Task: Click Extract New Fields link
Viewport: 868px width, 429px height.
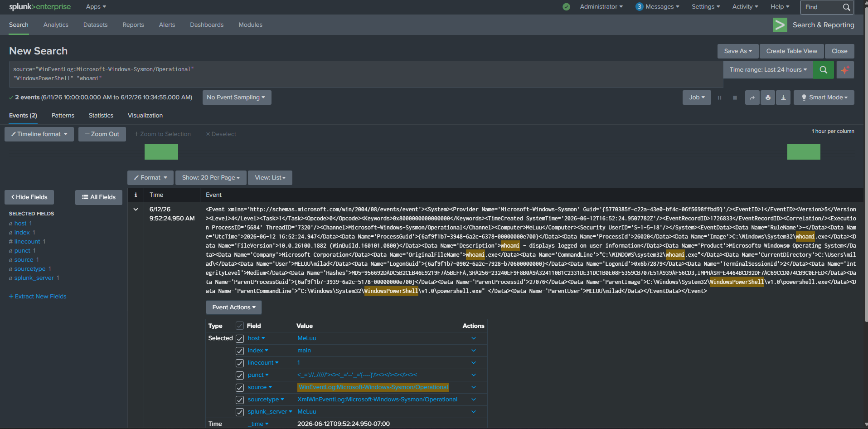Action: point(38,297)
